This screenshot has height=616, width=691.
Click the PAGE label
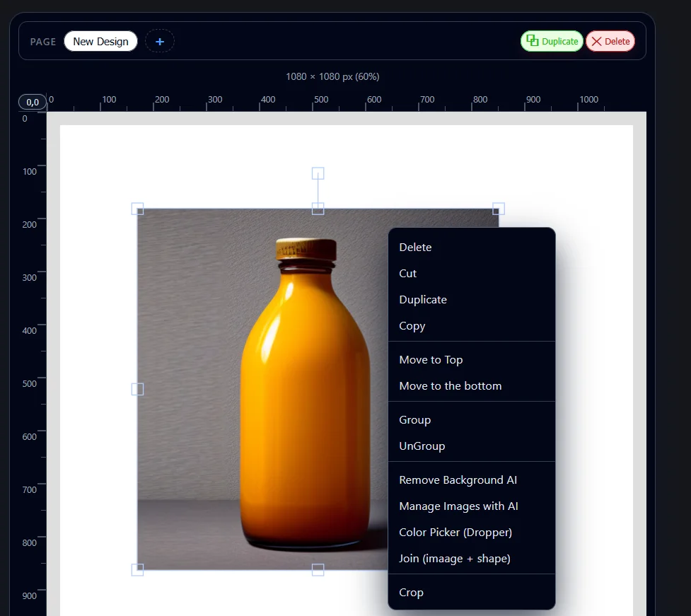pyautogui.click(x=42, y=42)
